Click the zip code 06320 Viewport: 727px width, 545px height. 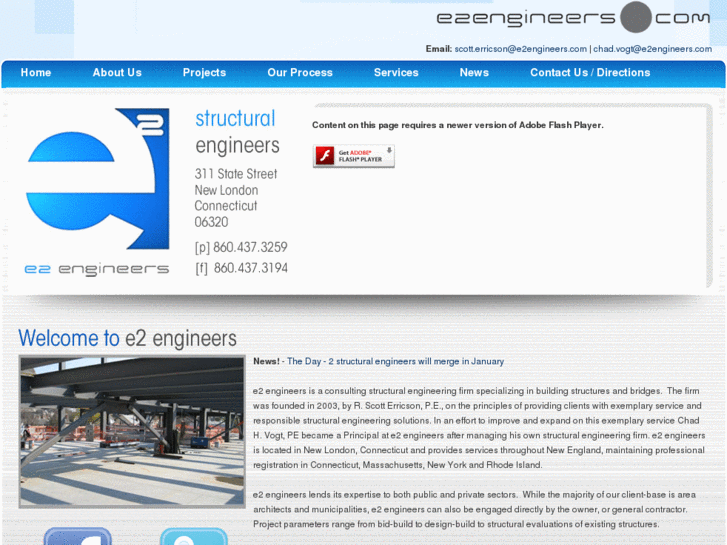(x=211, y=222)
